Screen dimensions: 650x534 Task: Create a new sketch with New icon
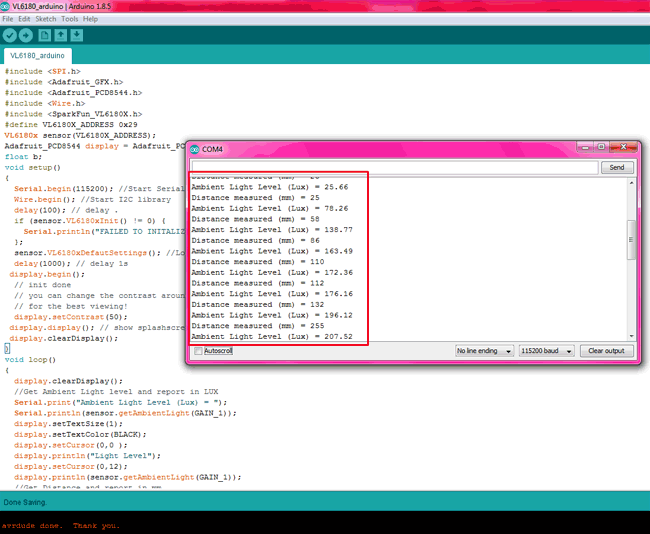pos(45,35)
